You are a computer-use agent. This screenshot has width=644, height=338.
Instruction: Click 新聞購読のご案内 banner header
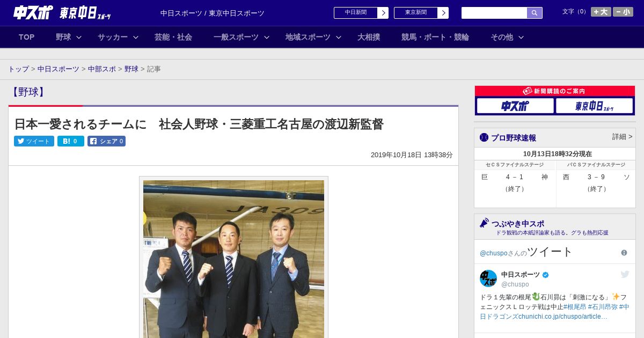555,91
